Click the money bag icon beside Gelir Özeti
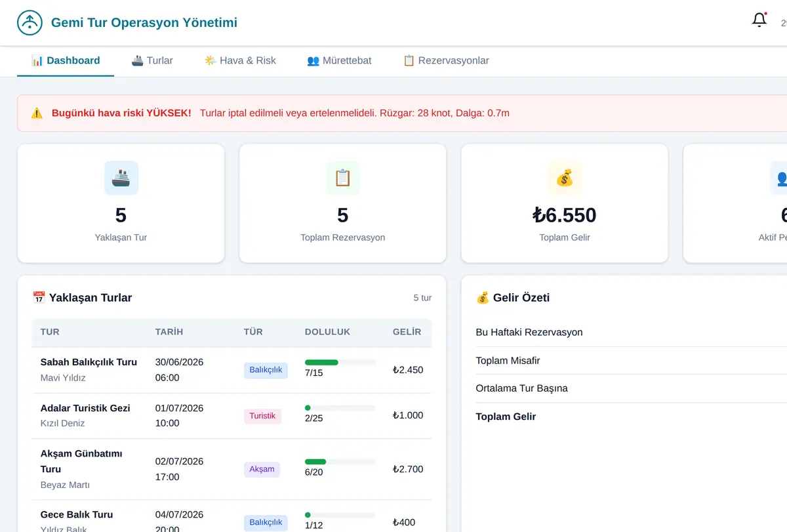 [483, 298]
